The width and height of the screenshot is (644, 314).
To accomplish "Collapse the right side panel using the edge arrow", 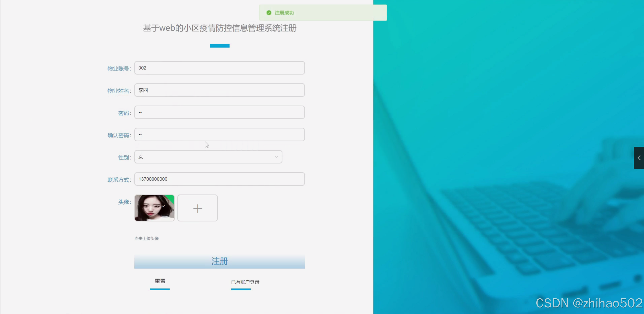I will [x=639, y=158].
